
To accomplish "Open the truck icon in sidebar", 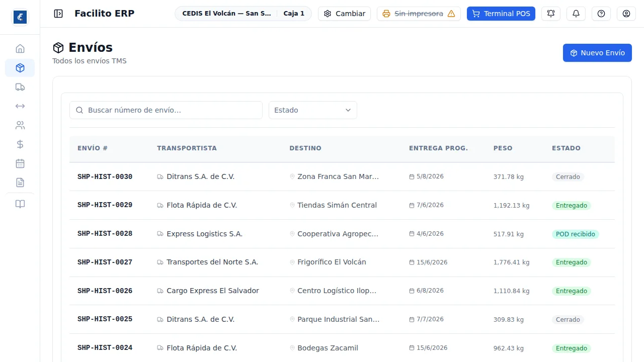I will pyautogui.click(x=20, y=87).
